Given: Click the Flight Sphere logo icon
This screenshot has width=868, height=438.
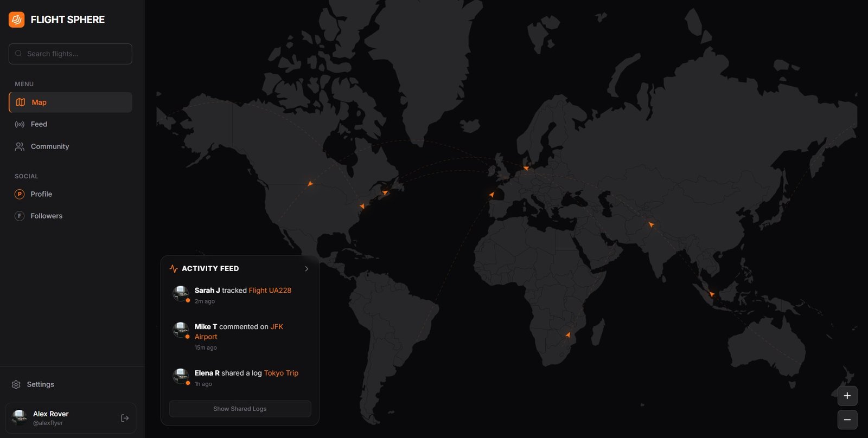Looking at the screenshot, I should (x=17, y=20).
